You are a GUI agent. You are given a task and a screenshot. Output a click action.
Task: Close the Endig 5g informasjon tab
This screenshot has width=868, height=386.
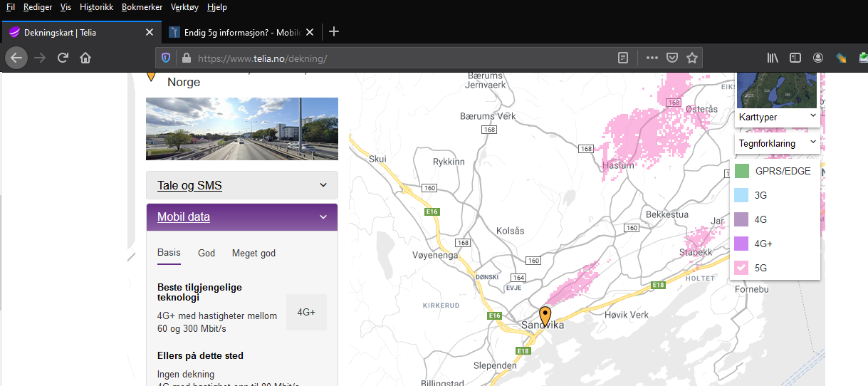(311, 32)
